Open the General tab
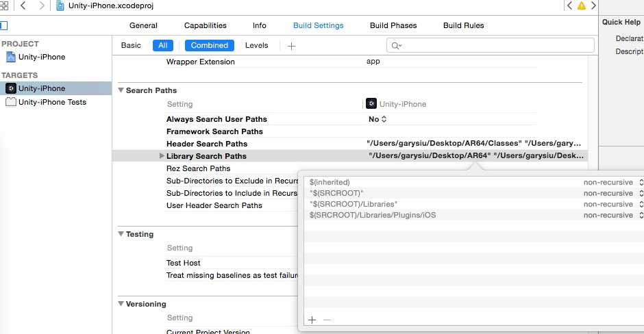 (x=143, y=25)
